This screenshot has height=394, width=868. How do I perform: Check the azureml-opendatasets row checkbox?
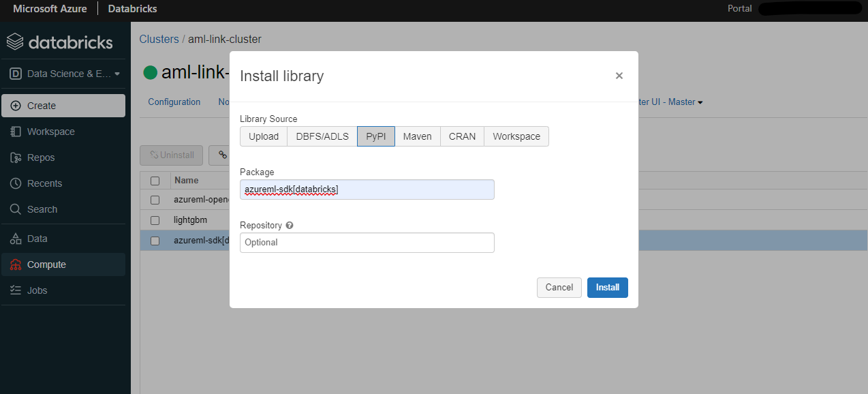(x=155, y=200)
